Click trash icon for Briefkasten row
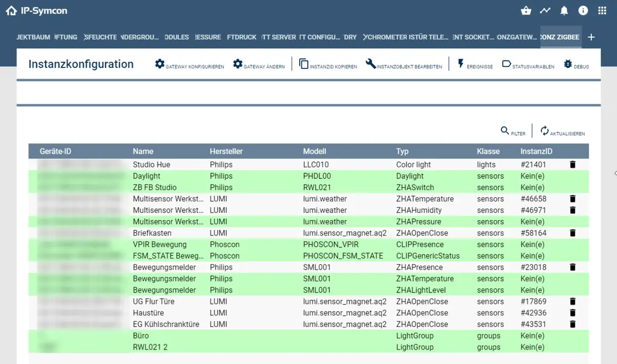The width and height of the screenshot is (617, 364). (x=573, y=233)
